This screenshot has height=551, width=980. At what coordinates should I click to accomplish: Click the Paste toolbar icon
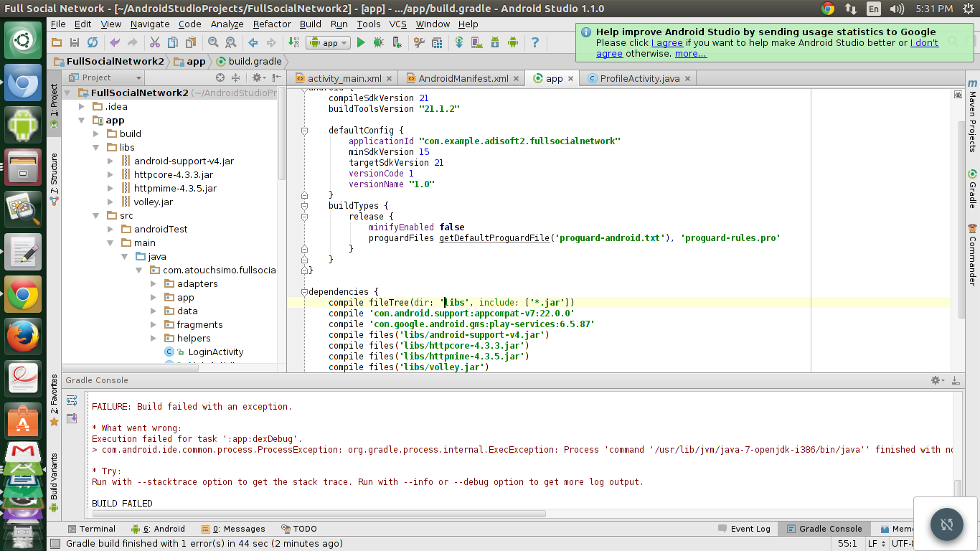pos(189,43)
